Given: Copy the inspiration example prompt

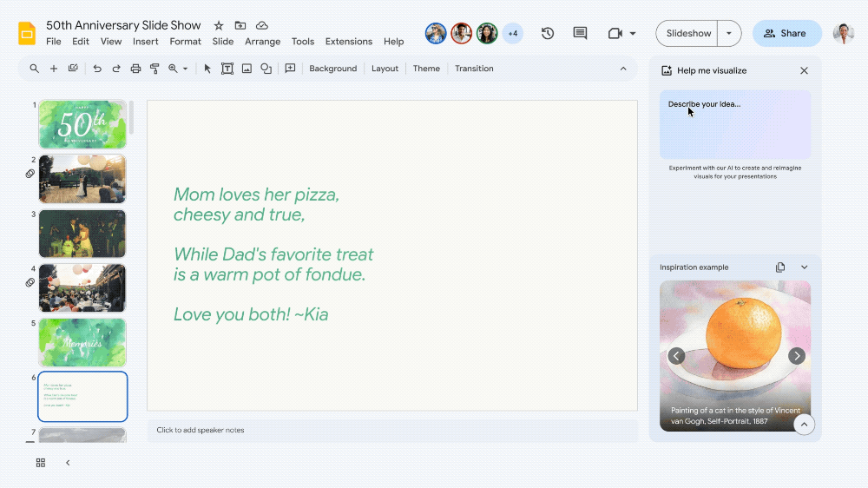Looking at the screenshot, I should (780, 267).
